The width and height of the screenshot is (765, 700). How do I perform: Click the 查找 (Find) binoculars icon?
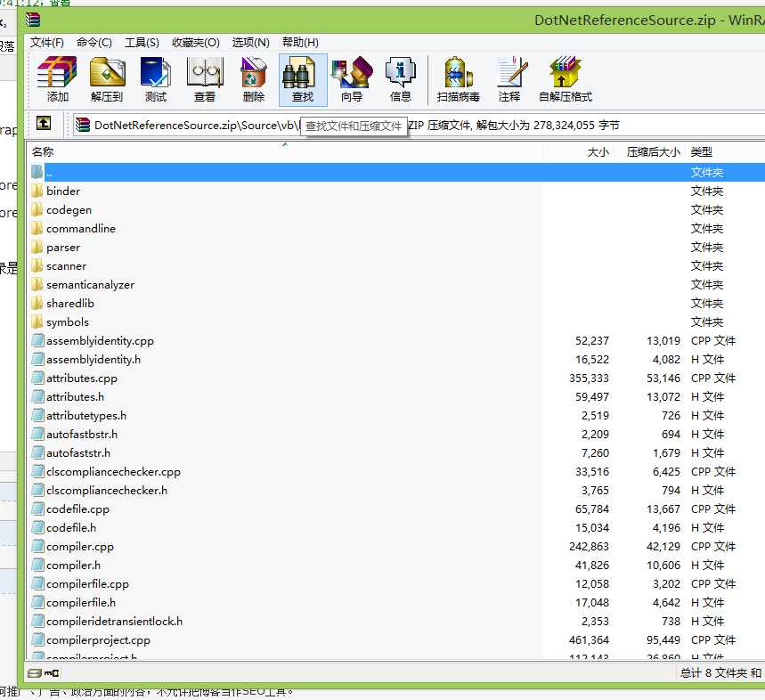(303, 79)
